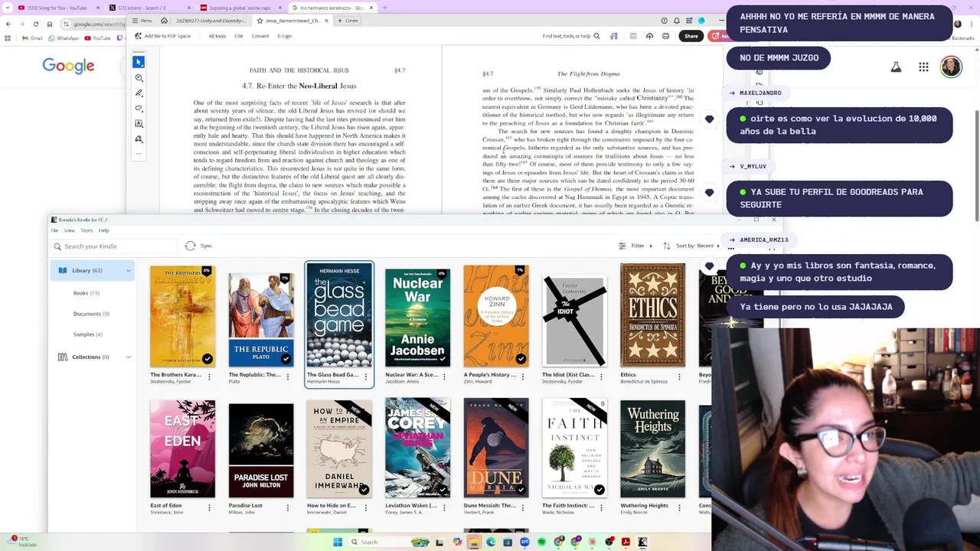This screenshot has height=551, width=980.
Task: Click the print icon in Acrobat toolbar
Action: 665,36
